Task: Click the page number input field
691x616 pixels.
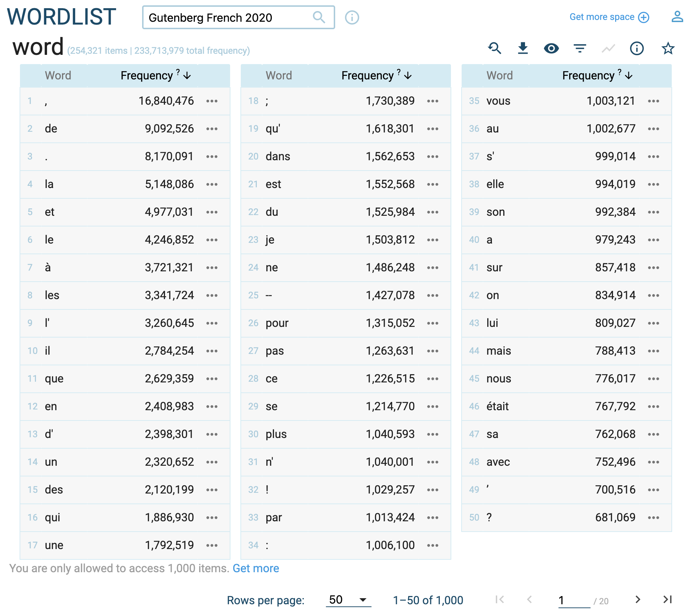Action: click(x=574, y=600)
